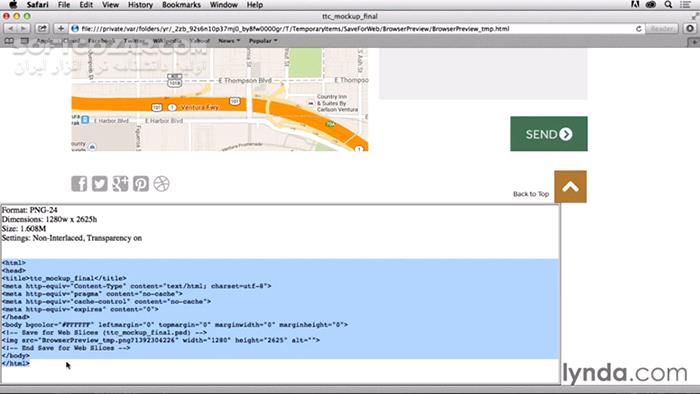Click the img src 'BrowserPreview_tmp.png' code line
The height and width of the screenshot is (394, 700).
coord(161,340)
